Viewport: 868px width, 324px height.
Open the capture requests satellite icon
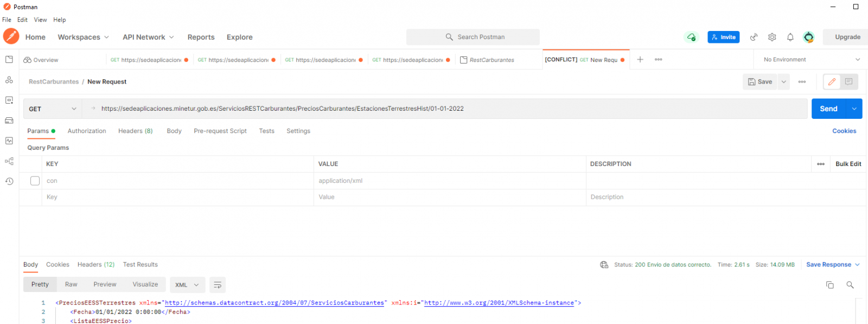pos(754,37)
